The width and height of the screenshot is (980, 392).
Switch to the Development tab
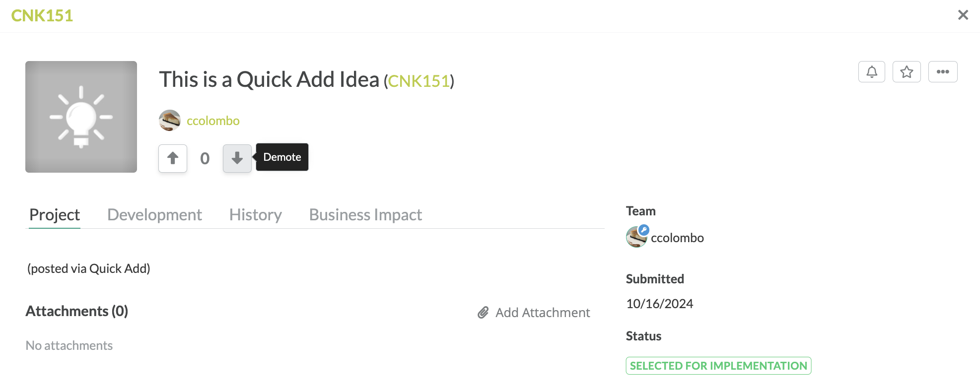pyautogui.click(x=154, y=215)
